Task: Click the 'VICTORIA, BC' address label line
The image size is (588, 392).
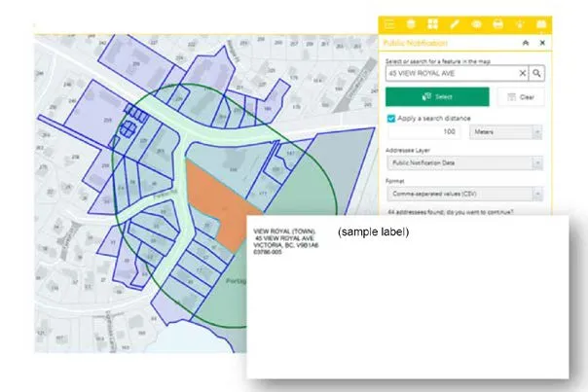Action: point(286,245)
